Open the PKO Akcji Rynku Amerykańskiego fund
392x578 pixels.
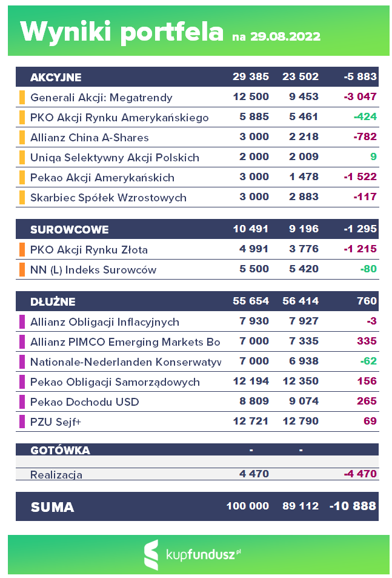pos(119,118)
